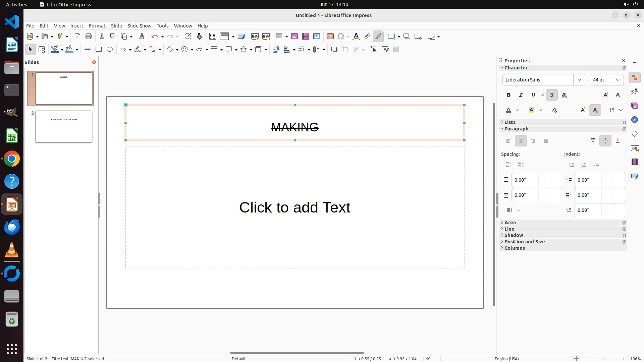Toggle Bold in the Character panel
This screenshot has height=362, width=644.
pos(508,95)
